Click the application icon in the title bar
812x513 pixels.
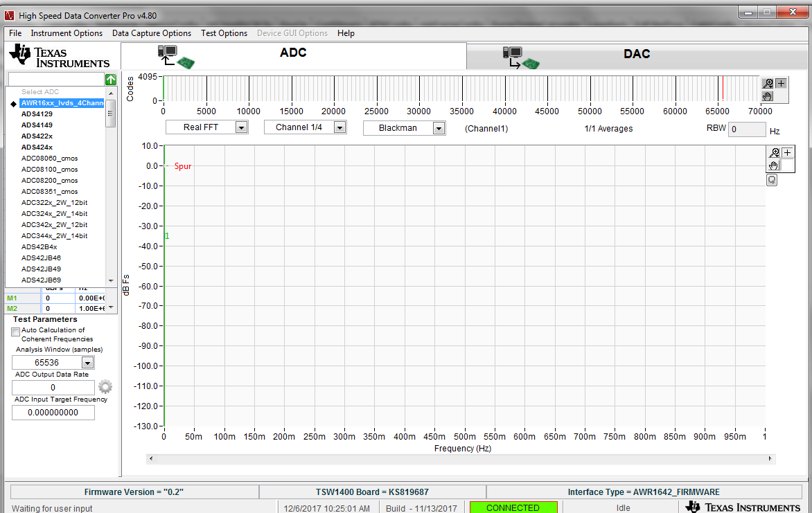click(x=9, y=15)
